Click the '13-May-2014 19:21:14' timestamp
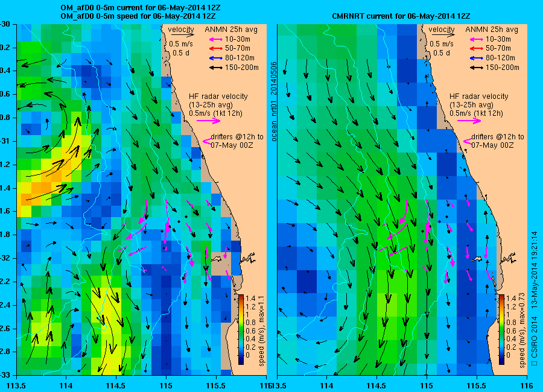 coord(535,270)
